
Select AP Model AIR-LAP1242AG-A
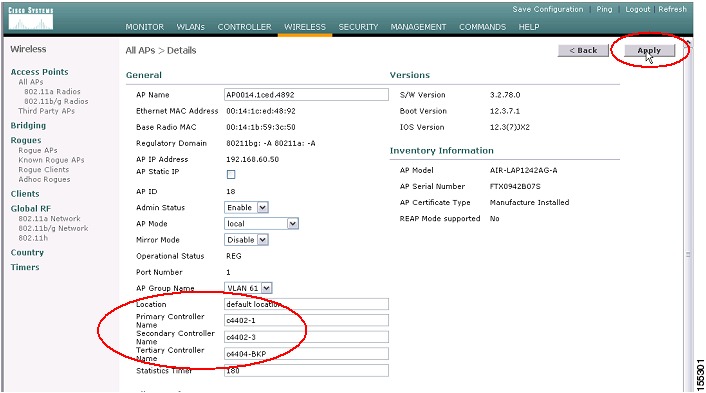523,170
